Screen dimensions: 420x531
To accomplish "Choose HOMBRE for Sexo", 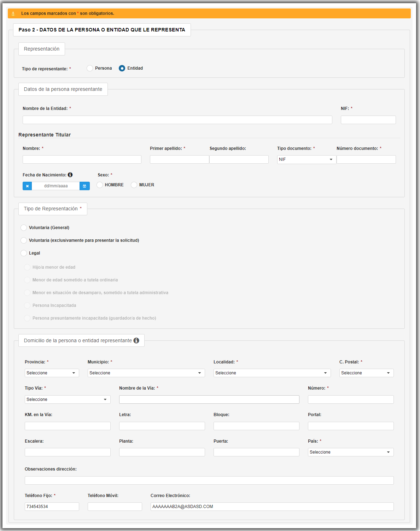I will click(100, 185).
